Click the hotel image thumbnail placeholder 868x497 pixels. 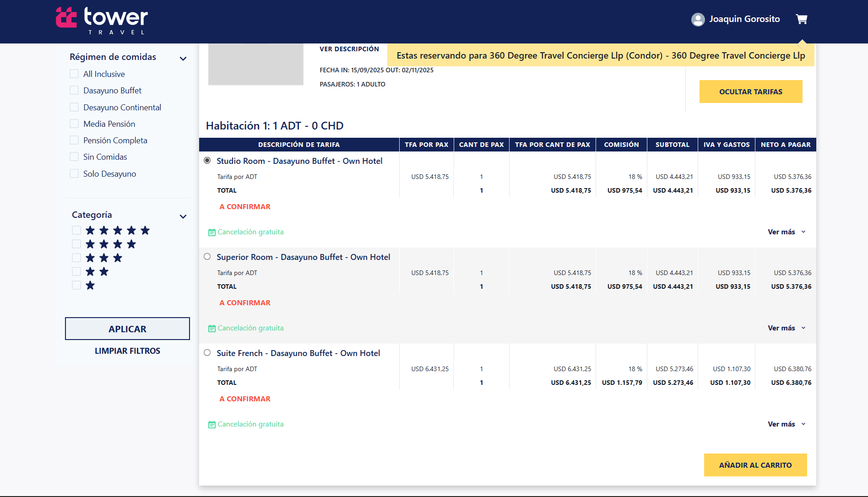click(255, 65)
